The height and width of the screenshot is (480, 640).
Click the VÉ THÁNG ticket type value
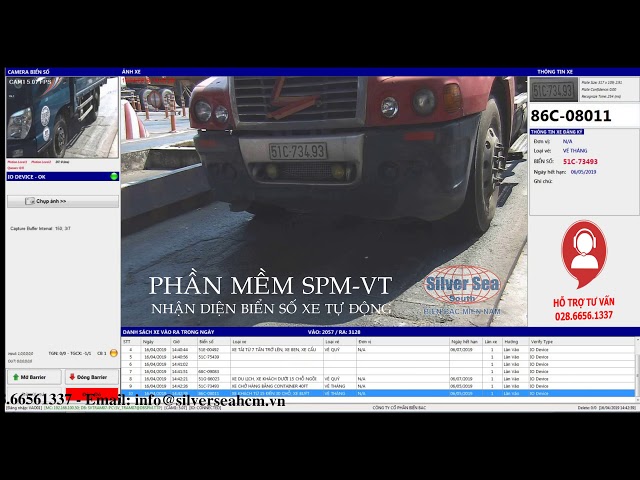[575, 151]
